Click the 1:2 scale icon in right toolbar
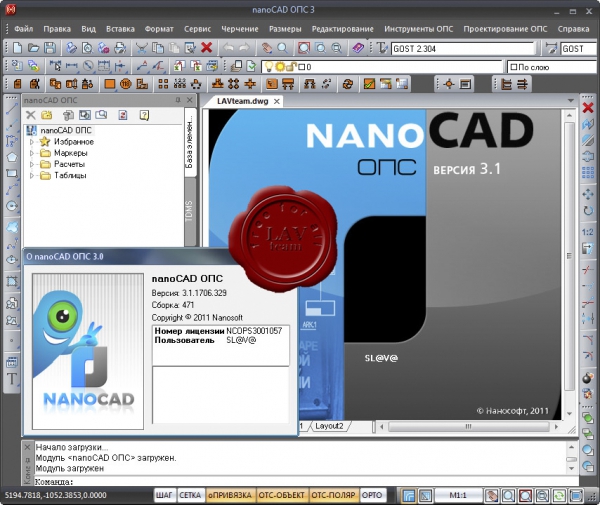The image size is (600, 505). pyautogui.click(x=588, y=232)
